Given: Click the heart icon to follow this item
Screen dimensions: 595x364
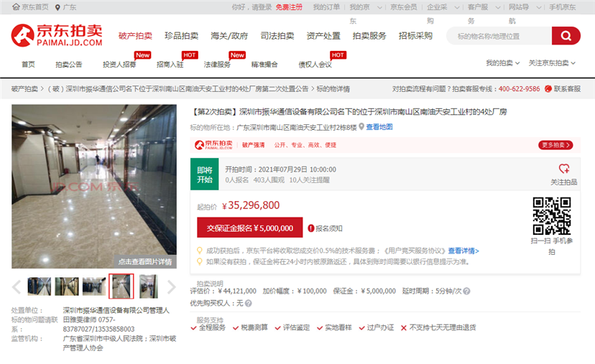Looking at the screenshot, I should 564,168.
